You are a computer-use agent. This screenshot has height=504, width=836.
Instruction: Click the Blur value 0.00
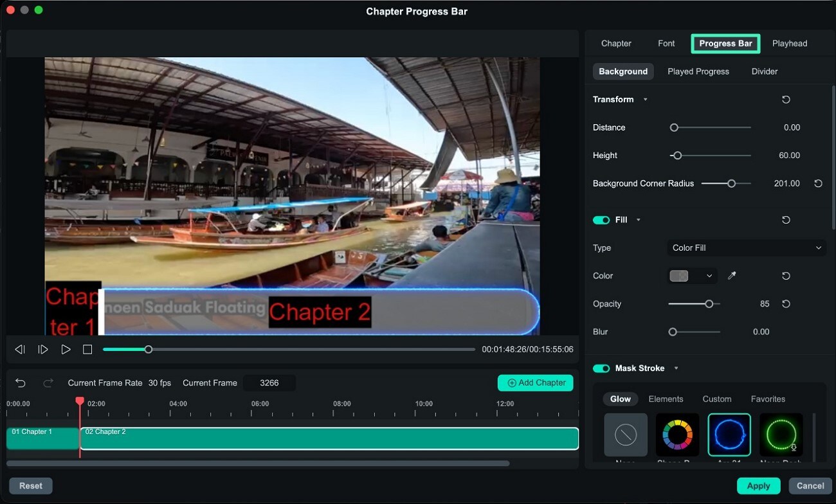tap(761, 332)
